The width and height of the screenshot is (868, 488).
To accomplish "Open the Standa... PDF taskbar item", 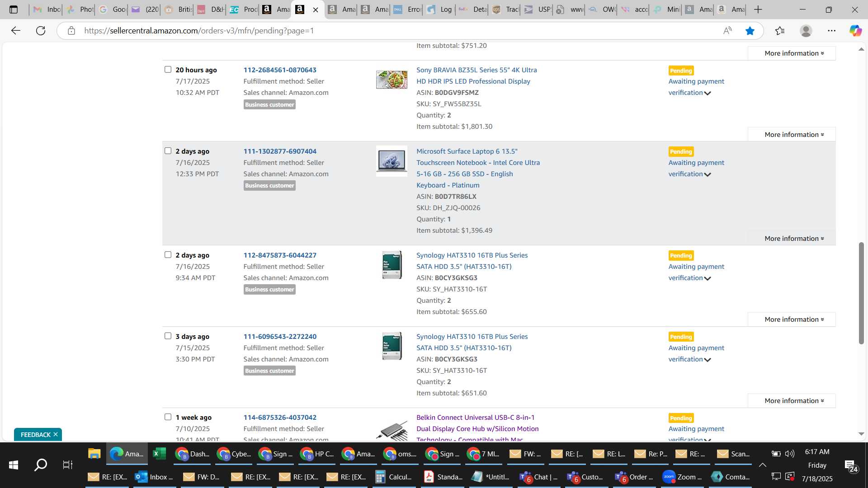I will coord(443,477).
